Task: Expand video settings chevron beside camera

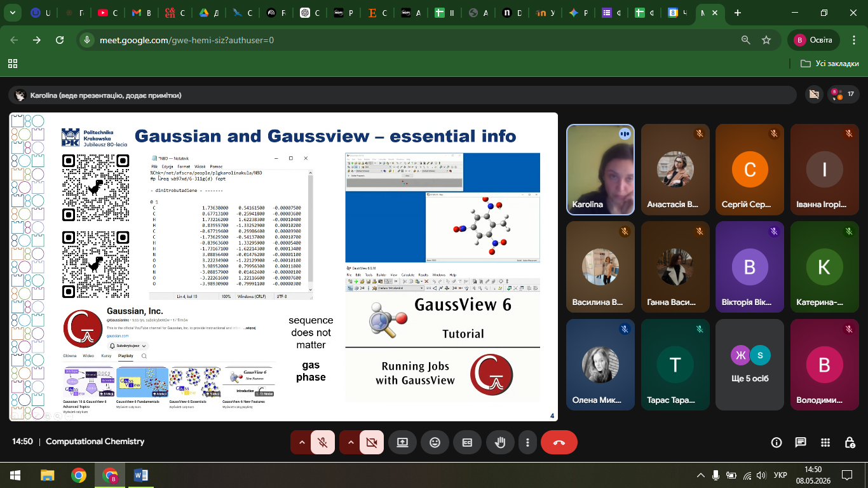Action: tap(350, 442)
